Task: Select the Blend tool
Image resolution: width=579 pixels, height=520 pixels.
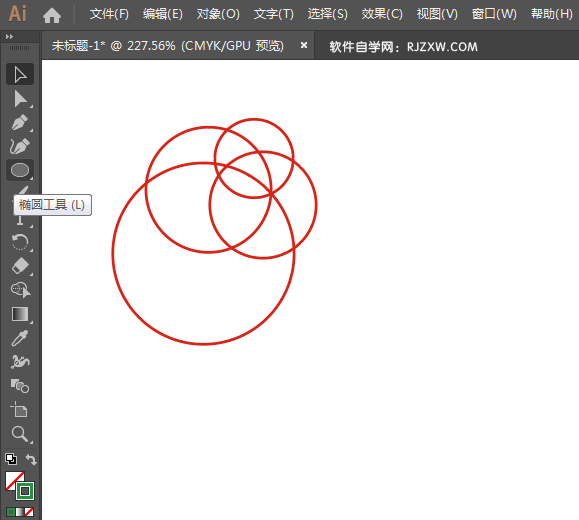Action: pyautogui.click(x=20, y=386)
